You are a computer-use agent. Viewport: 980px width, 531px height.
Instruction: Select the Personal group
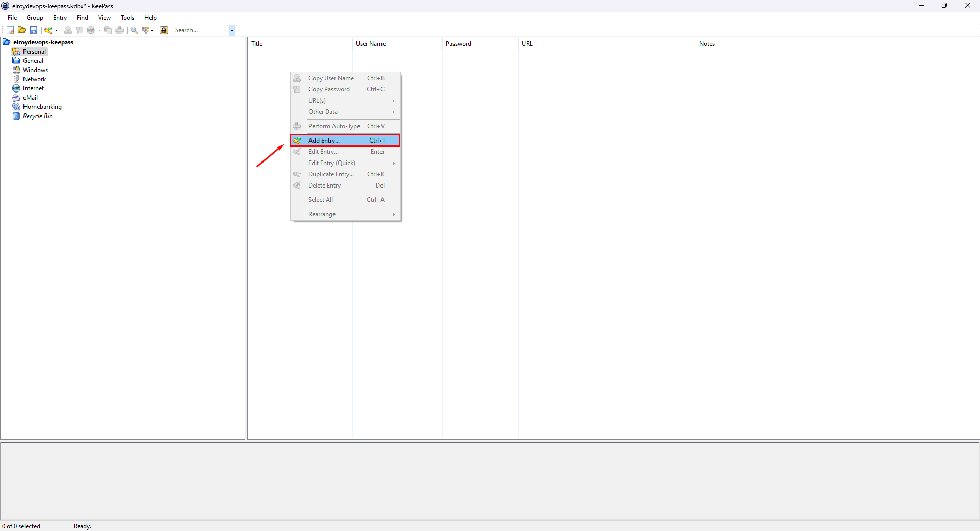tap(34, 52)
